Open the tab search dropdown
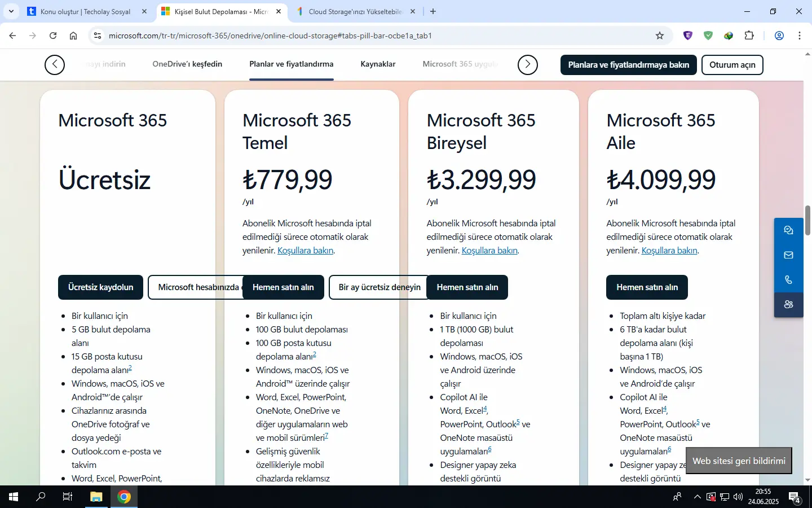This screenshot has width=812, height=508. tap(11, 11)
